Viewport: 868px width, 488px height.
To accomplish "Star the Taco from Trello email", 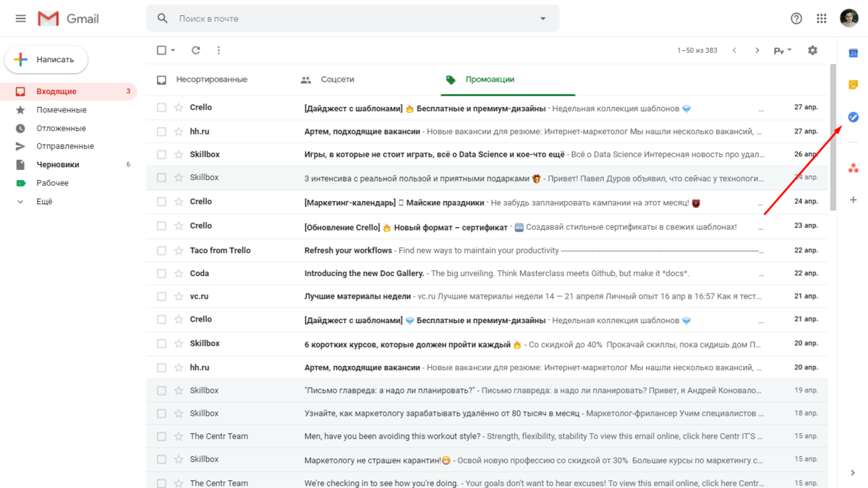I will click(179, 251).
